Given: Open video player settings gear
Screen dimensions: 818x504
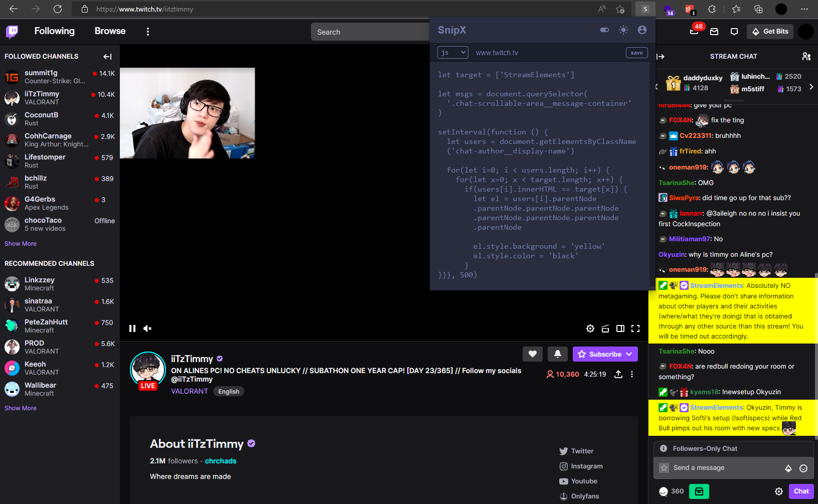Looking at the screenshot, I should [590, 328].
